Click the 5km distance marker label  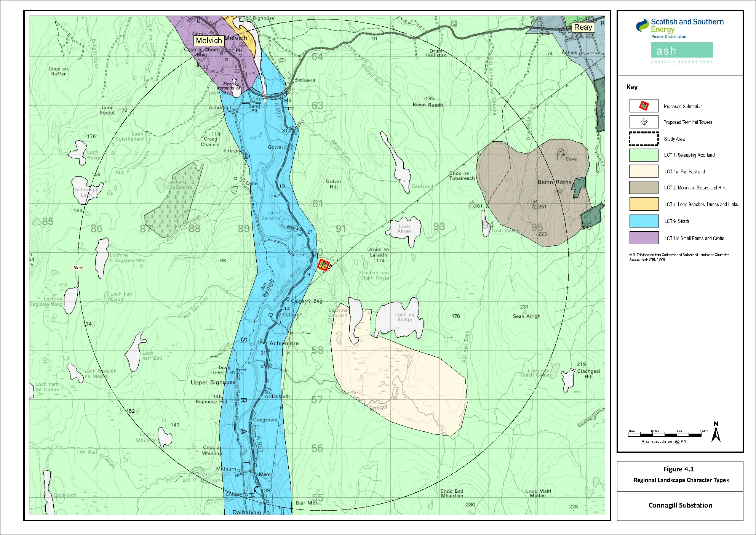coord(78,267)
